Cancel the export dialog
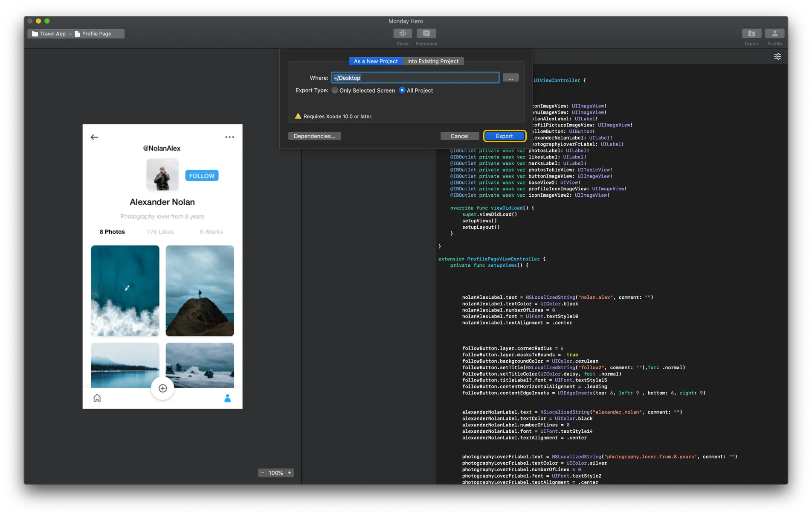Screen dimensions: 812x516 (459, 136)
